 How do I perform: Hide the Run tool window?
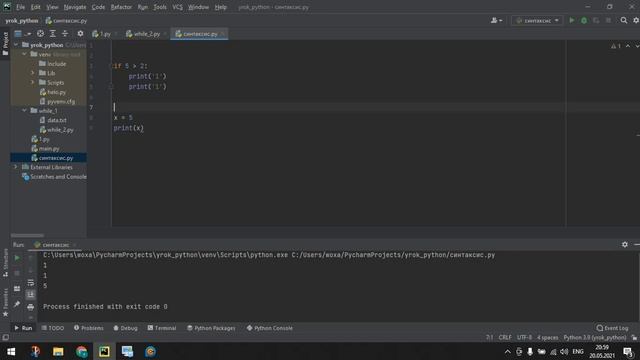click(x=637, y=244)
